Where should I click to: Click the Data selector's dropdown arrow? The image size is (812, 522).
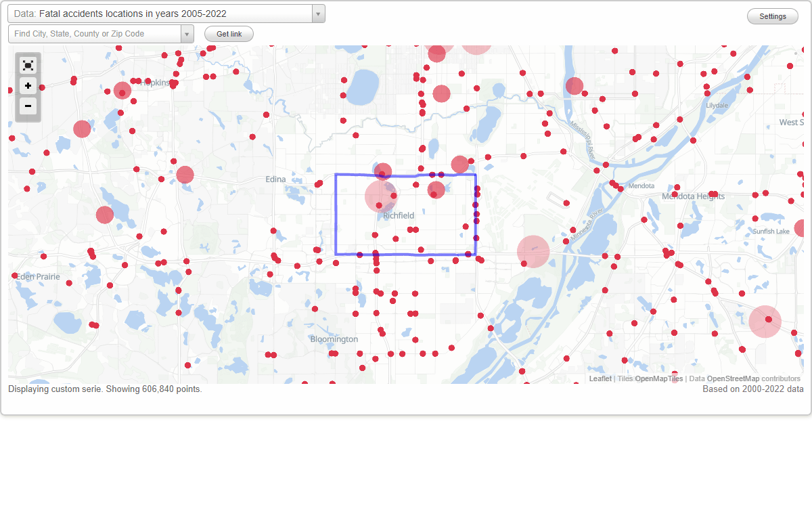click(317, 13)
